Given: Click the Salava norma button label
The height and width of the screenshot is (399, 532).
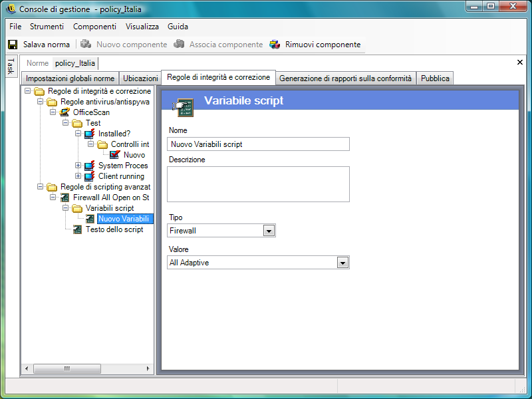Looking at the screenshot, I should (47, 45).
